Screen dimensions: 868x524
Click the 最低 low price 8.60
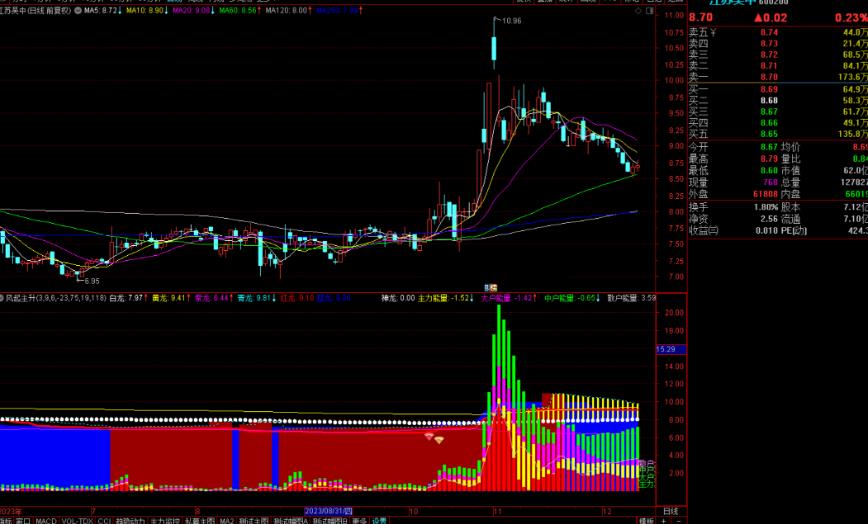point(769,170)
